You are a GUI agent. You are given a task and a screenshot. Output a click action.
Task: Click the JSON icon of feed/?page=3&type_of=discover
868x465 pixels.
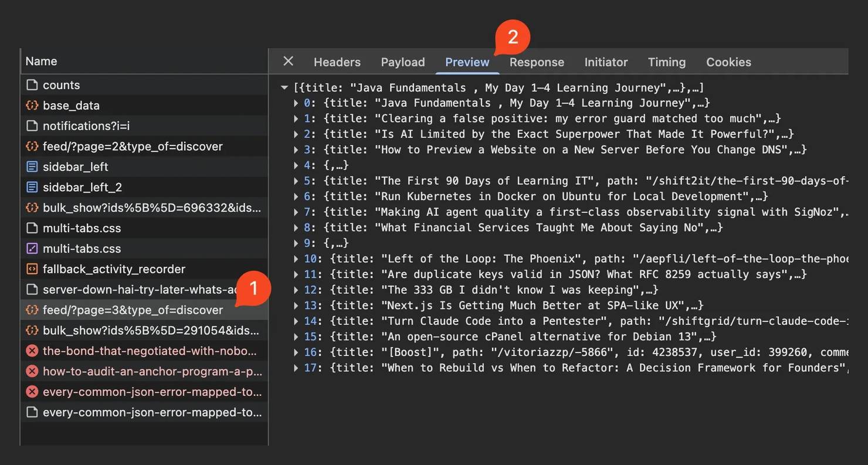tap(32, 310)
